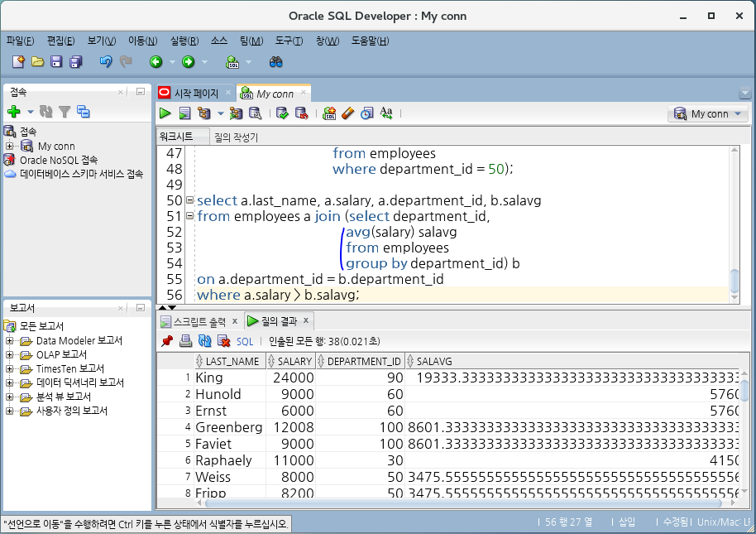Click the Unshared SQL Worksheet icon
The height and width of the screenshot is (534, 756).
coord(329,113)
